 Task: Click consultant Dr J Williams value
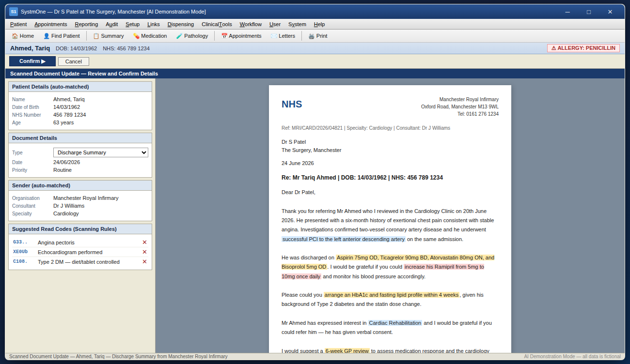pyautogui.click(x=69, y=206)
